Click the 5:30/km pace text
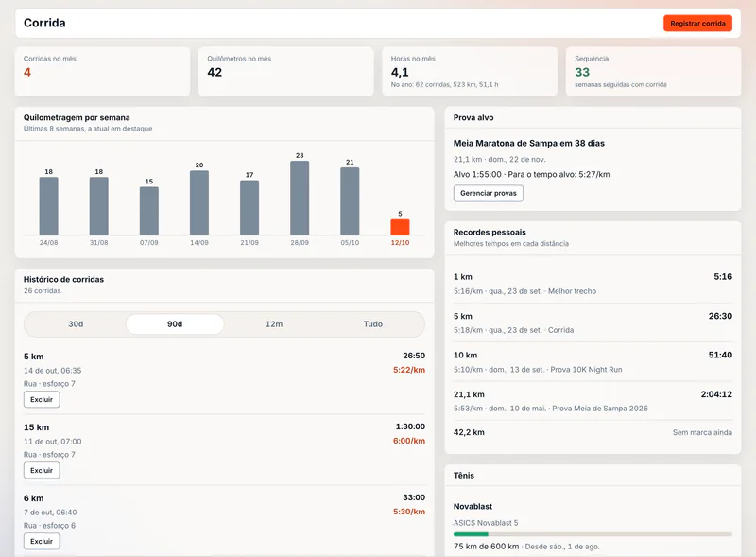This screenshot has height=557, width=756. point(409,512)
